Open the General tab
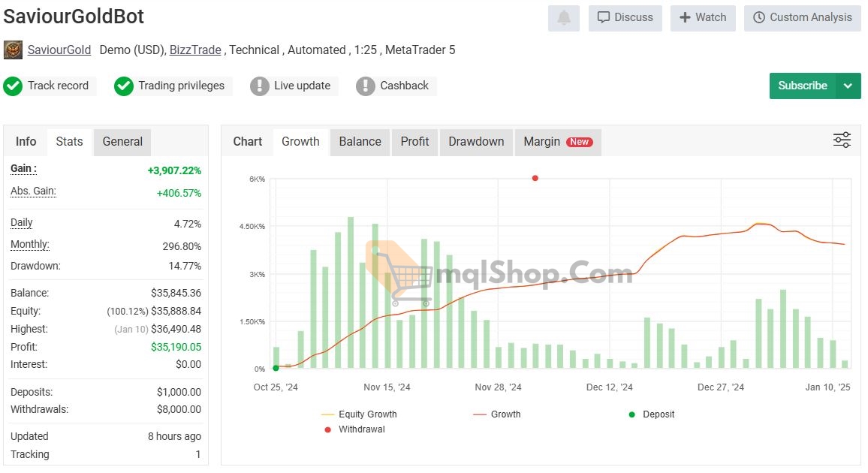This screenshot has height=473, width=868. point(122,141)
